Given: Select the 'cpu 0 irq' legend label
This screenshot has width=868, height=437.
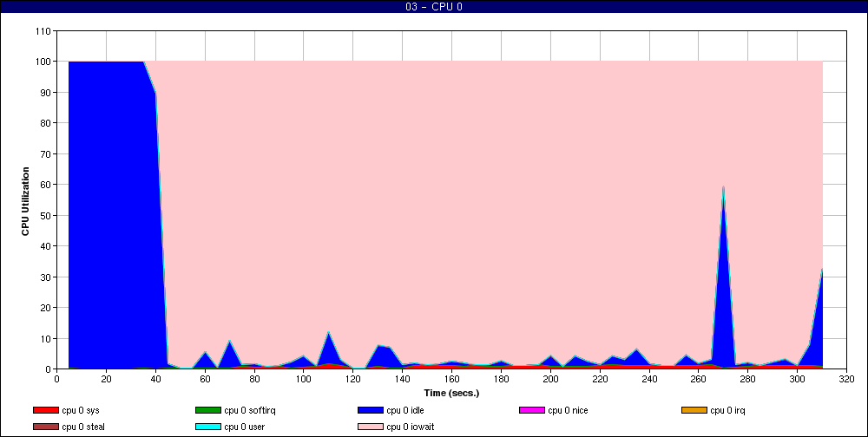Looking at the screenshot, I should [728, 410].
